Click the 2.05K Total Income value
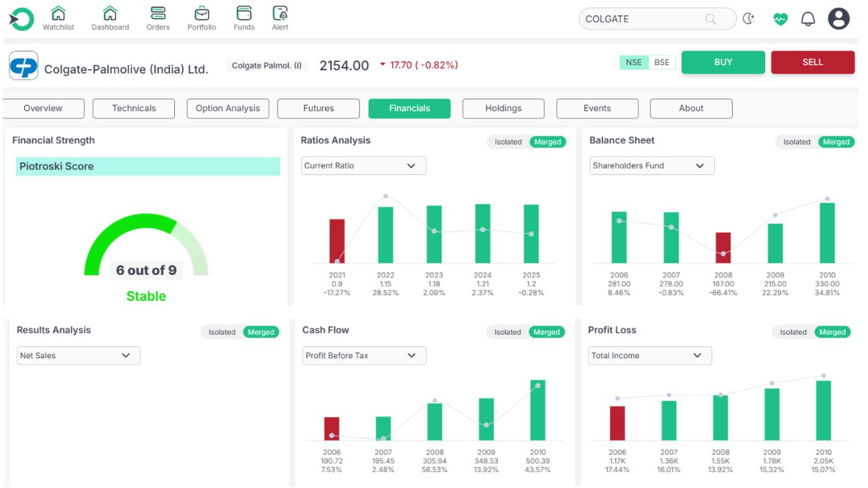This screenshot has height=488, width=868. point(824,461)
